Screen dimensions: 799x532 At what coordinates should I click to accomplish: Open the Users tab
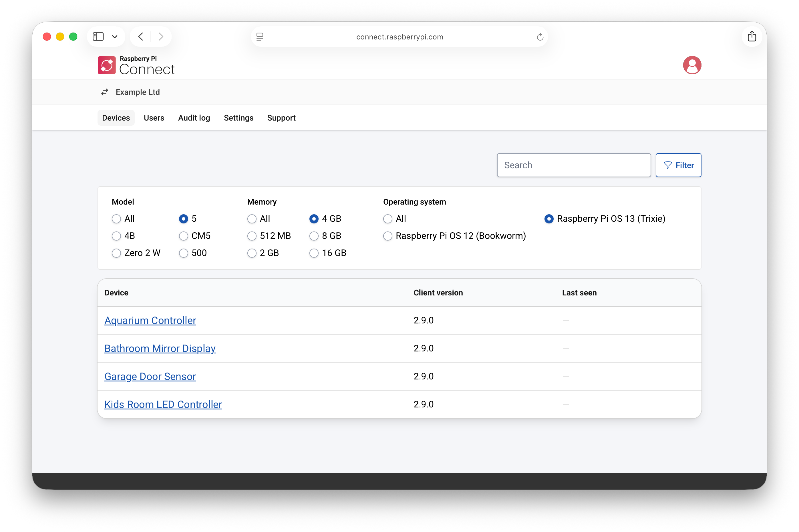coord(154,118)
